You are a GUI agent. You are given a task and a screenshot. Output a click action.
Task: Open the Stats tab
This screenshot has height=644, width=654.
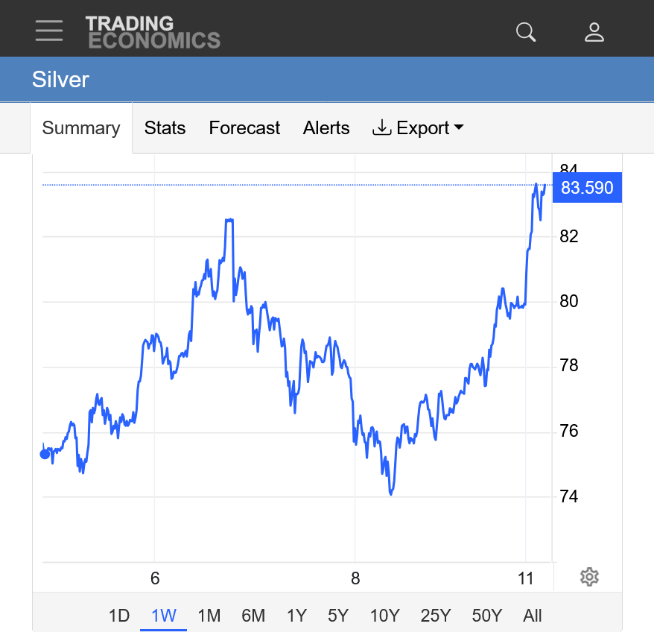[x=165, y=128]
